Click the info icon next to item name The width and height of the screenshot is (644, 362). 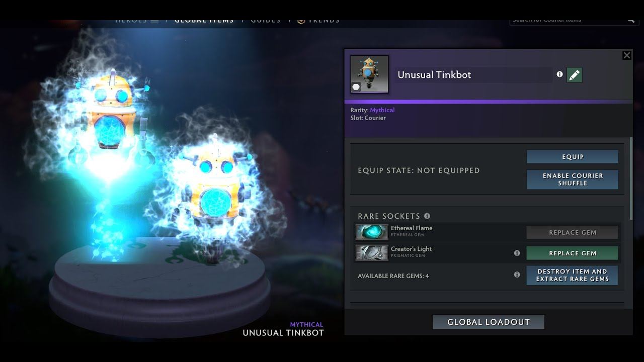[559, 74]
